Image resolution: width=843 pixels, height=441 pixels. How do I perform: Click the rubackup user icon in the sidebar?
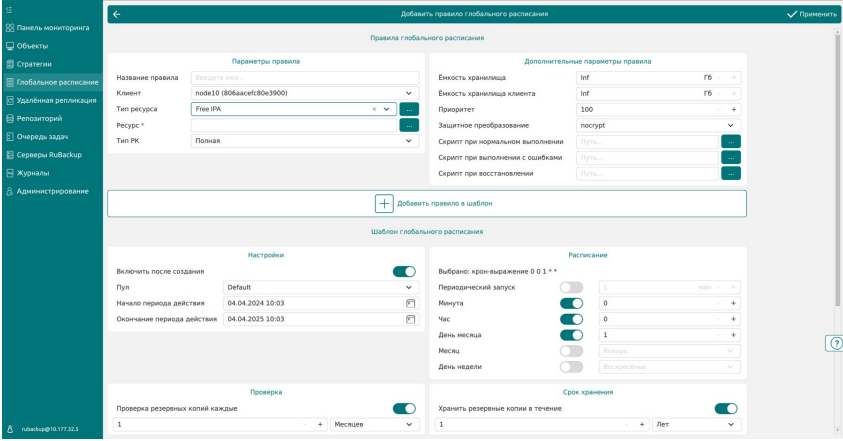tap(10, 429)
